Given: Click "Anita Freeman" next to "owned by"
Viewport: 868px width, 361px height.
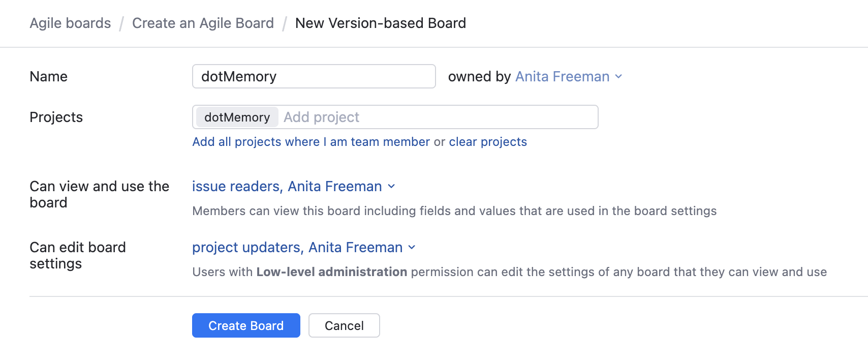Looking at the screenshot, I should [562, 77].
